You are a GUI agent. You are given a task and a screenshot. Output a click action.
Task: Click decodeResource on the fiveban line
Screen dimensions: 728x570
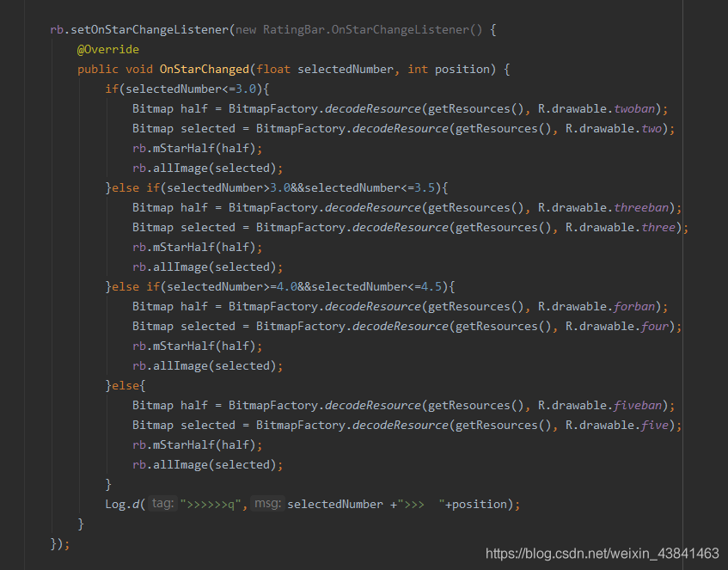click(x=373, y=406)
